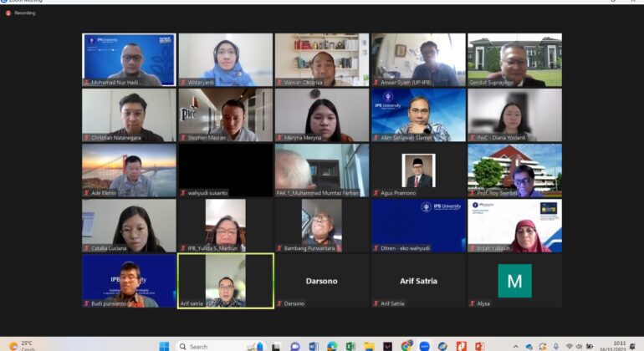Viewport: 644px width, 351px height.
Task: Select yellow-highlighted Arif satria speaker video tile
Action: (226, 281)
